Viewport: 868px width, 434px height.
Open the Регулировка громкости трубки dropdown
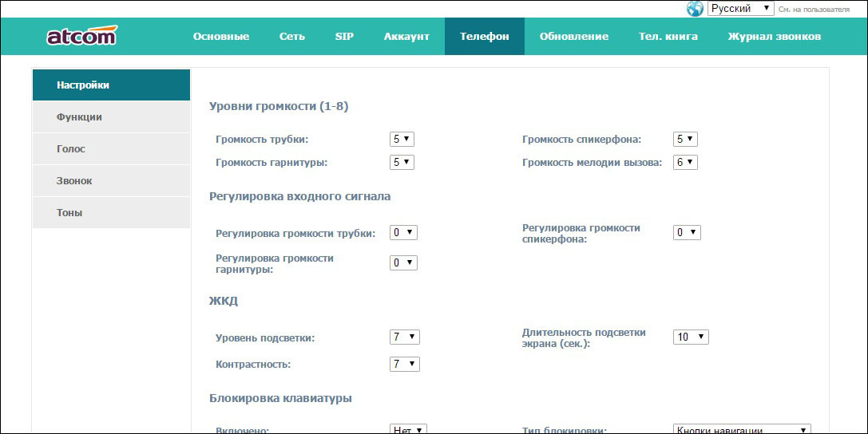403,233
